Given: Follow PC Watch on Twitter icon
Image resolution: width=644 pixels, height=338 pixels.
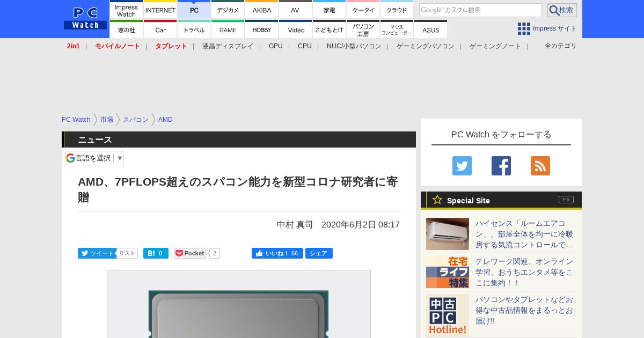Looking at the screenshot, I should point(462,166).
